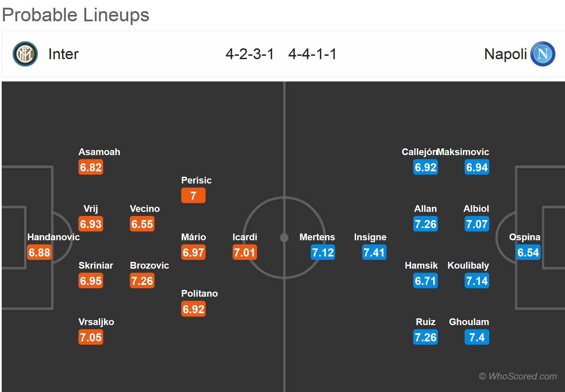Open the Inter team name link
The width and height of the screenshot is (565, 392).
[x=63, y=54]
